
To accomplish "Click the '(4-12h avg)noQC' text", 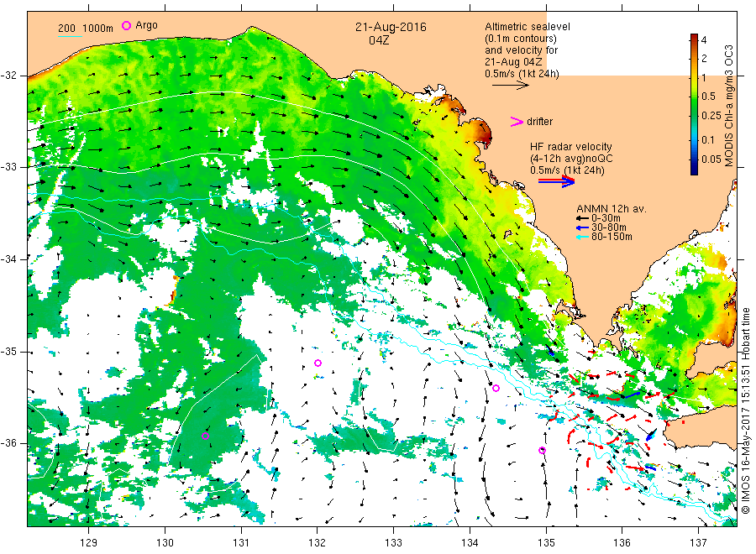I will pos(571,159).
